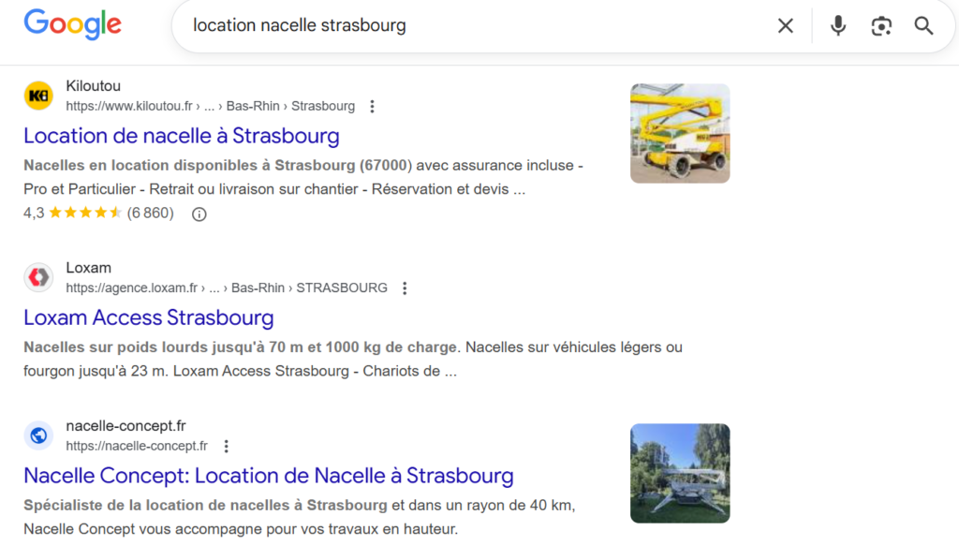Clear the search box text
Viewport: 959px width, 560px height.
click(785, 26)
